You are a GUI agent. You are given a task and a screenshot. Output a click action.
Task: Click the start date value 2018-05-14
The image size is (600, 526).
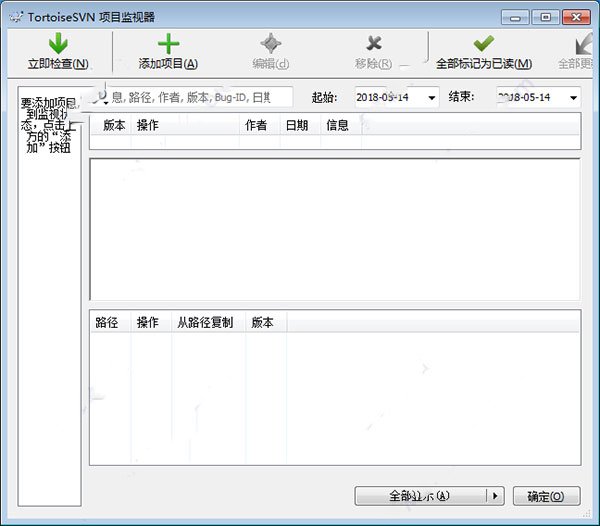[x=383, y=97]
